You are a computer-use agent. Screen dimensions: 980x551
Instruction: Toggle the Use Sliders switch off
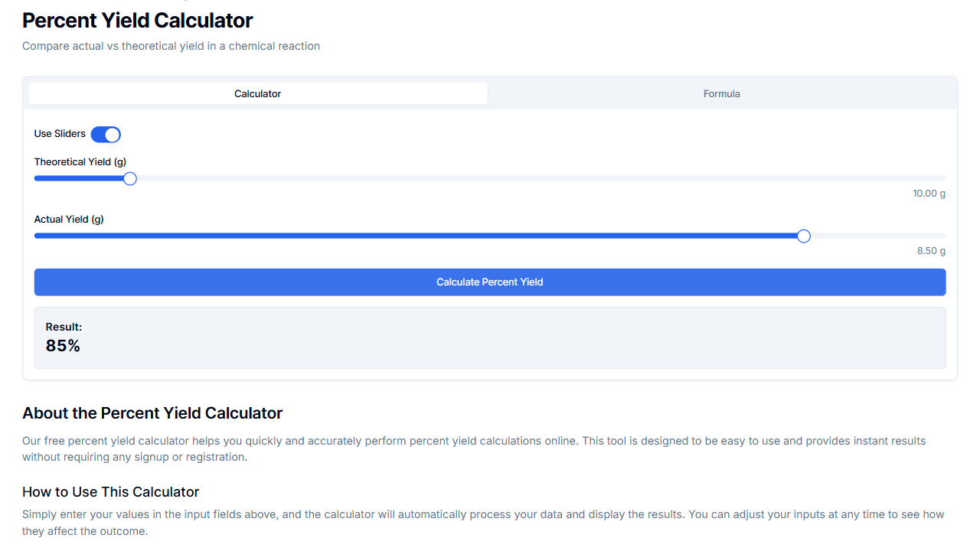click(106, 134)
